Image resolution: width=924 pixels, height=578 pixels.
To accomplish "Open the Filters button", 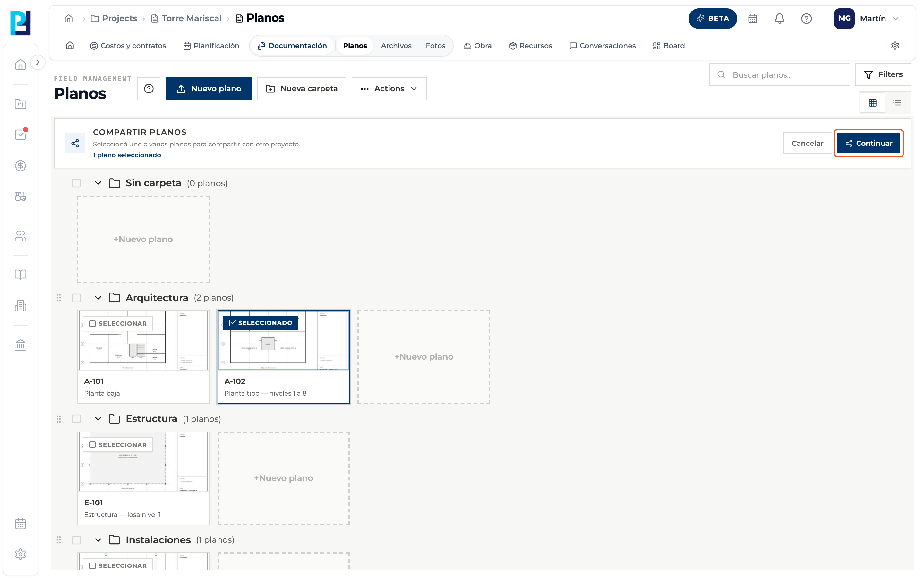I will (883, 74).
